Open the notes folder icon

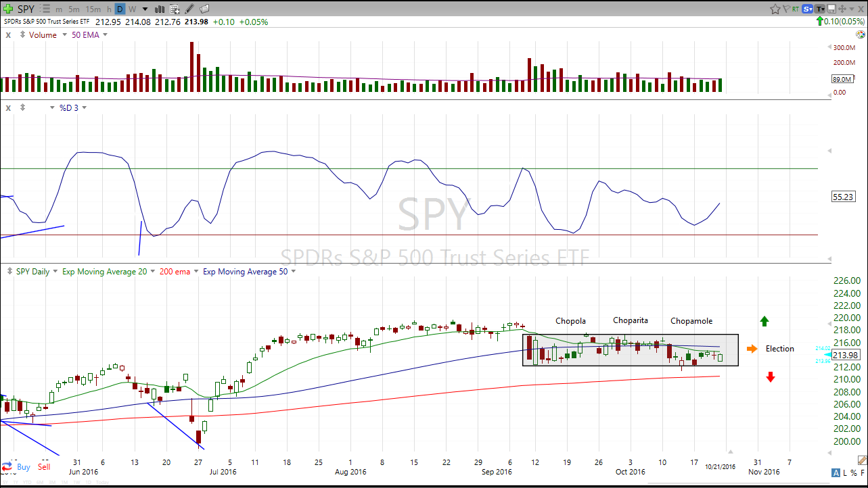(204, 9)
